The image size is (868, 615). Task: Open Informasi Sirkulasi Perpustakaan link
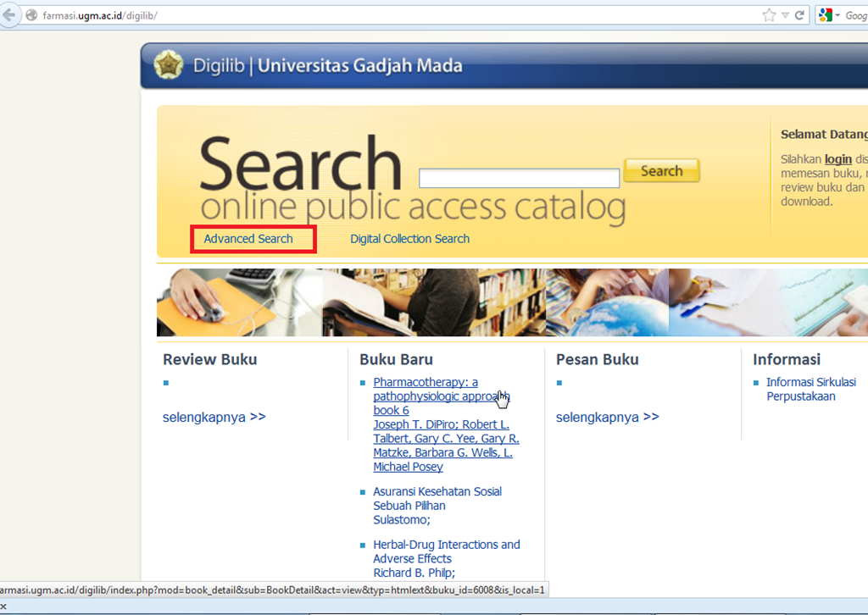coord(811,390)
